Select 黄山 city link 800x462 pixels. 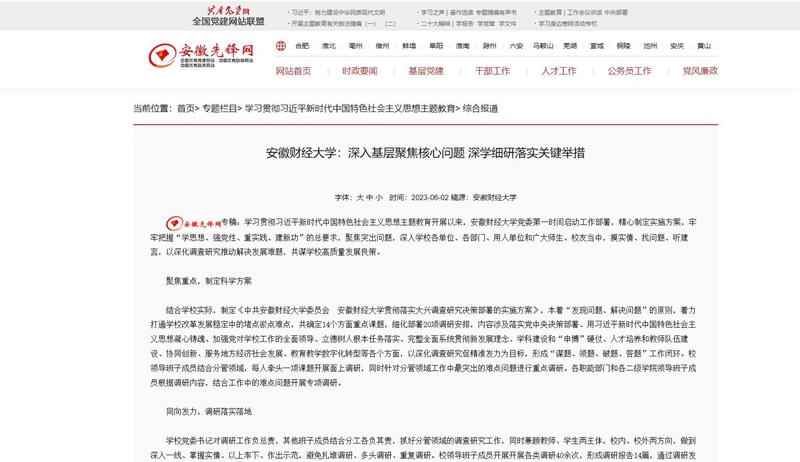click(x=704, y=46)
